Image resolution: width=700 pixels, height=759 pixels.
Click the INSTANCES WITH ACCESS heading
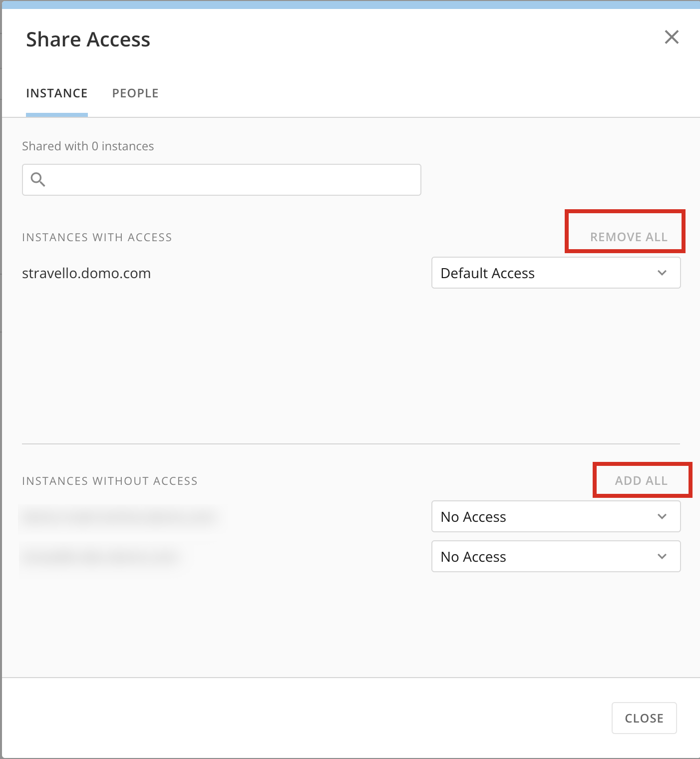click(97, 237)
